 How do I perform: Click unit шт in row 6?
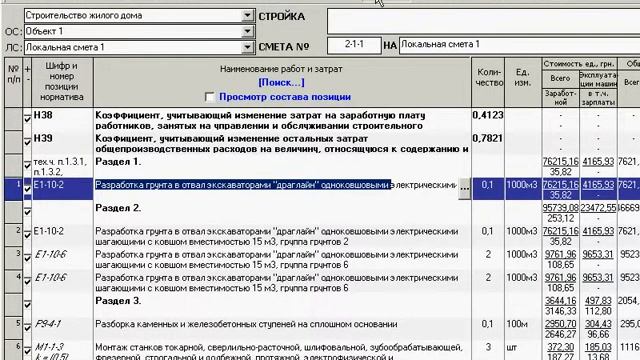tap(511, 347)
